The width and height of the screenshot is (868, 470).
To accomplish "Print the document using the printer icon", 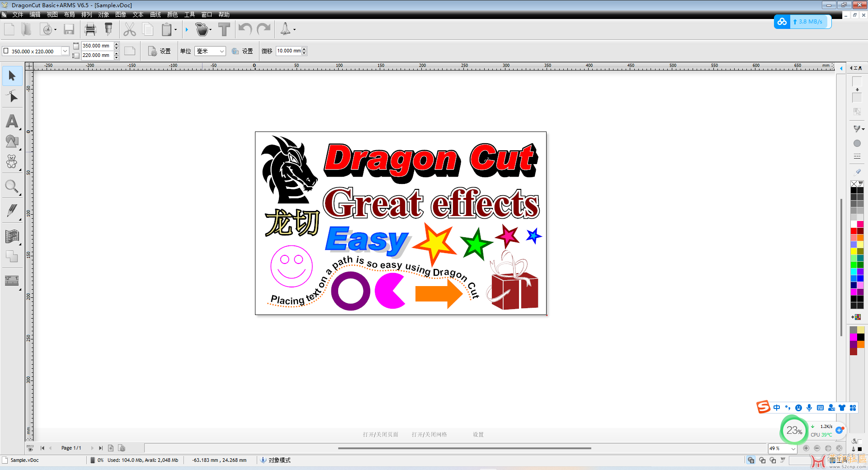I will pyautogui.click(x=90, y=30).
